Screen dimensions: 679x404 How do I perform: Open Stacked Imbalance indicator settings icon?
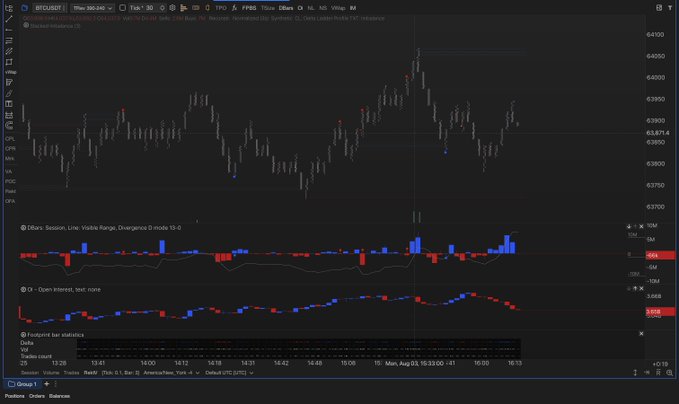pyautogui.click(x=26, y=26)
